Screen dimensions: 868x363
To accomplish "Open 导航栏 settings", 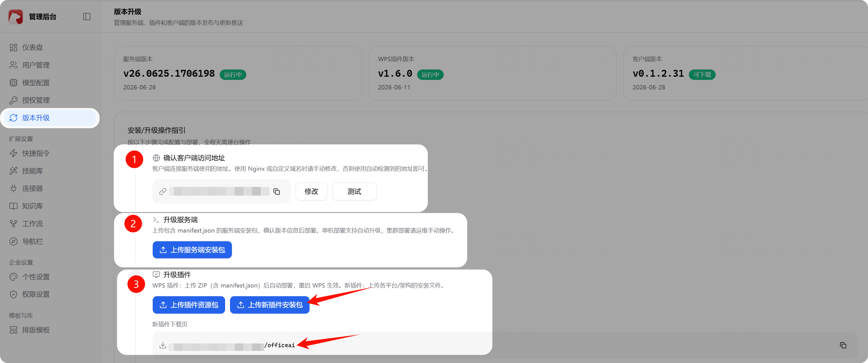I will click(50, 241).
